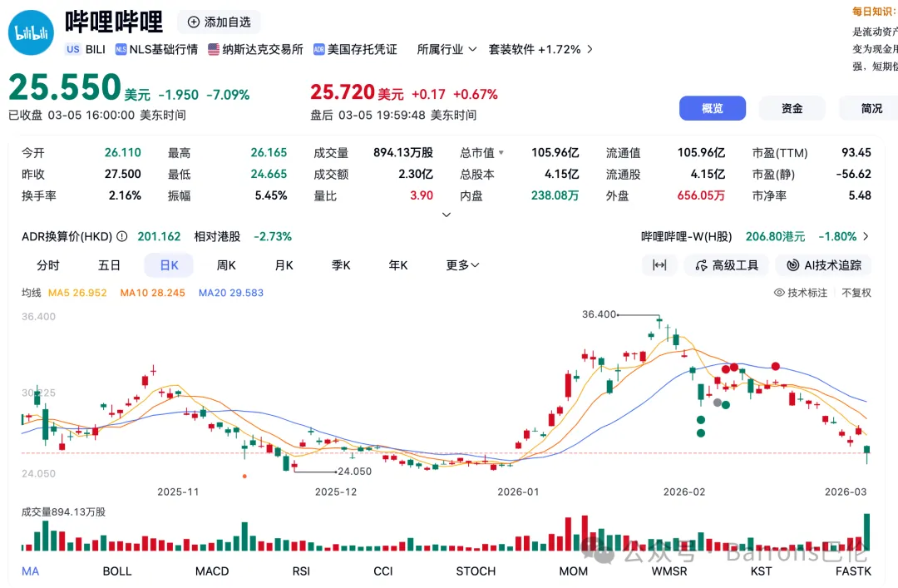Image resolution: width=898 pixels, height=588 pixels.
Task: Click the MA10 28.245 legend value
Action: (152, 293)
